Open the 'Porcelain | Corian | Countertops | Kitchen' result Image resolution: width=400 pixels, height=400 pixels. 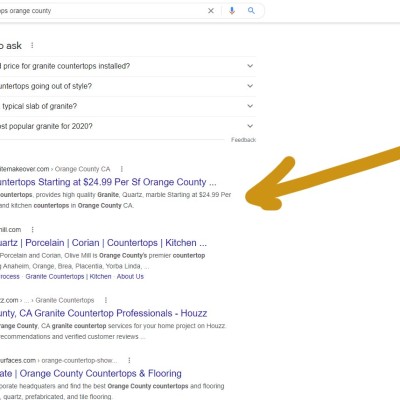point(103,243)
